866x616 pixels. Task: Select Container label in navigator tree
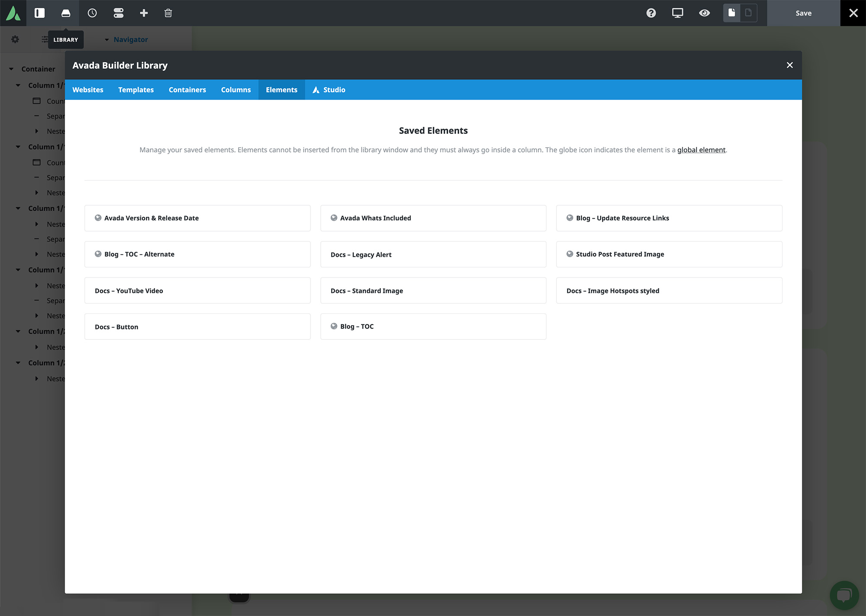pyautogui.click(x=38, y=69)
